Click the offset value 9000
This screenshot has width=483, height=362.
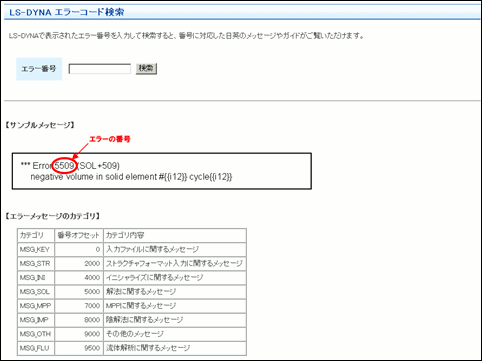click(x=92, y=334)
